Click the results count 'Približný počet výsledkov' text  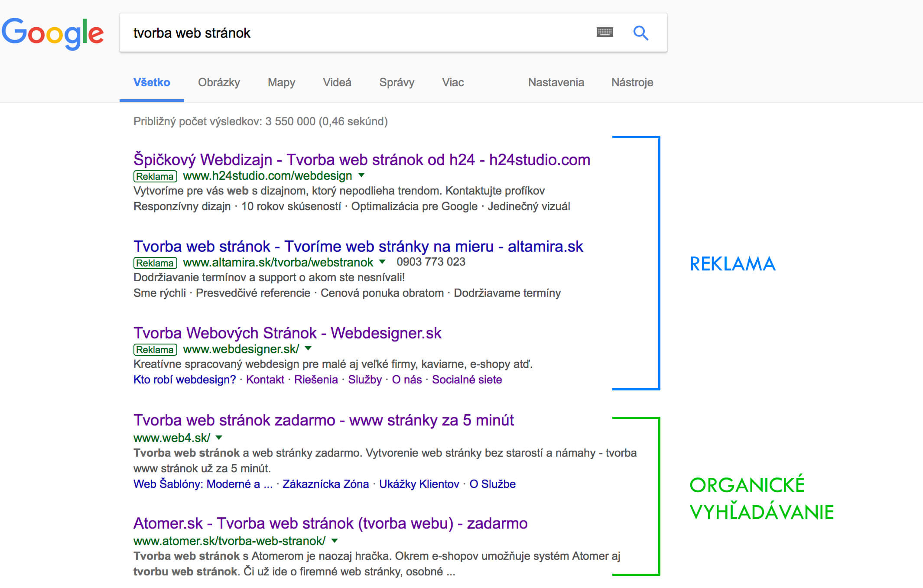pyautogui.click(x=260, y=121)
